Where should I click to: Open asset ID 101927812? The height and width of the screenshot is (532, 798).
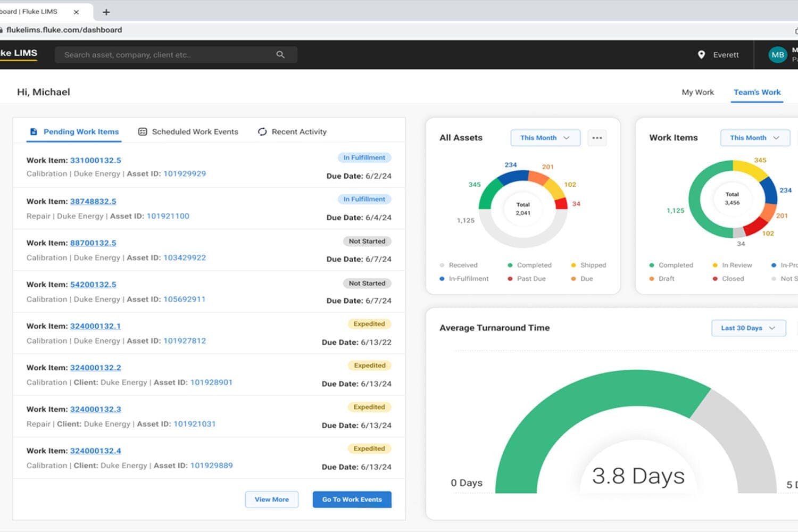point(185,340)
